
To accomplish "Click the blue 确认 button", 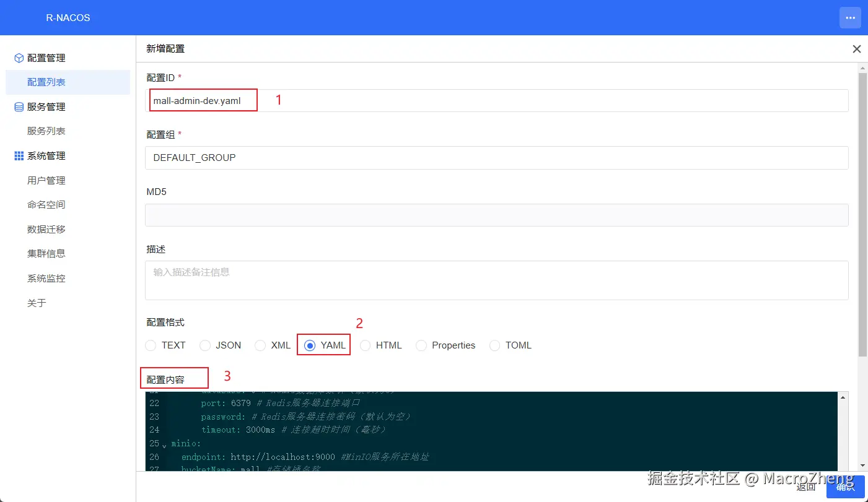I will tap(846, 487).
